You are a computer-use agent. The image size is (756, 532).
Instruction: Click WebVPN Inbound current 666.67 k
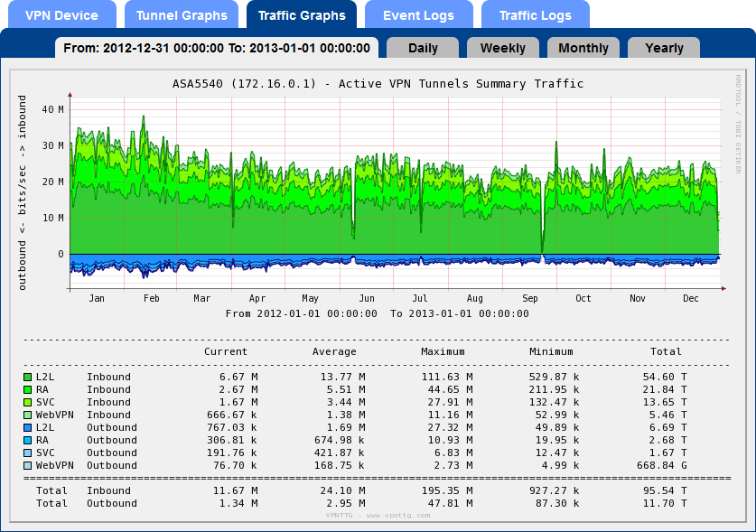click(232, 415)
